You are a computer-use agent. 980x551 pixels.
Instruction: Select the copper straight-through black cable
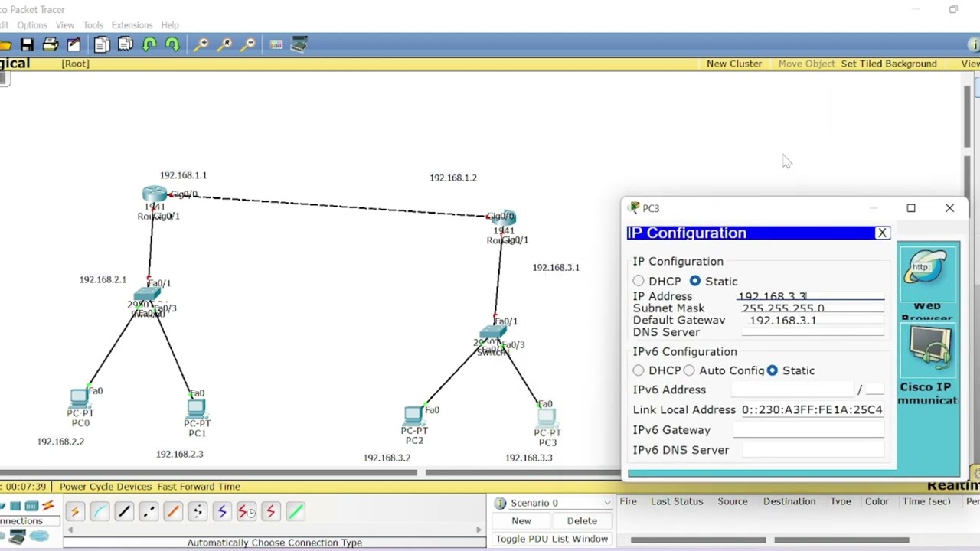pos(124,511)
